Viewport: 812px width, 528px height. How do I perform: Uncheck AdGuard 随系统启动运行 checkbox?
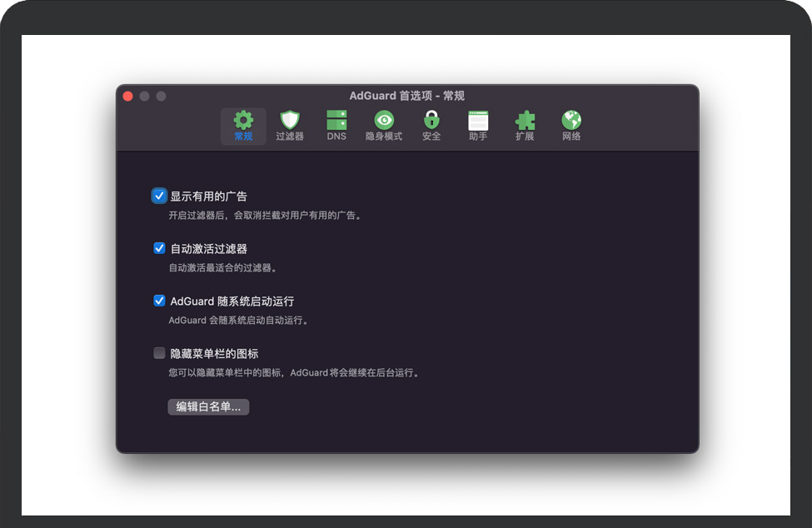coord(160,301)
